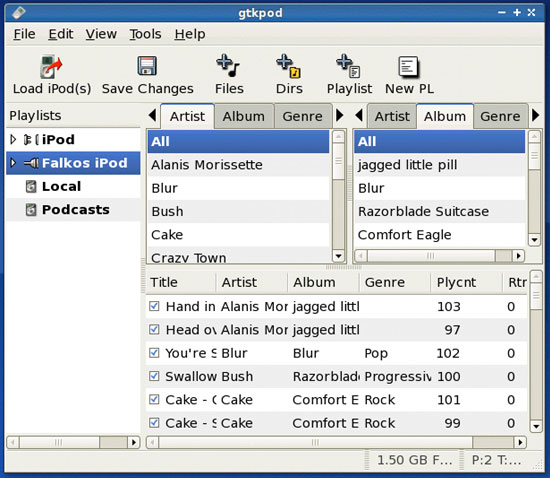The width and height of the screenshot is (550, 478).
Task: Click the Save Changes floppy disk icon
Action: coord(147,66)
